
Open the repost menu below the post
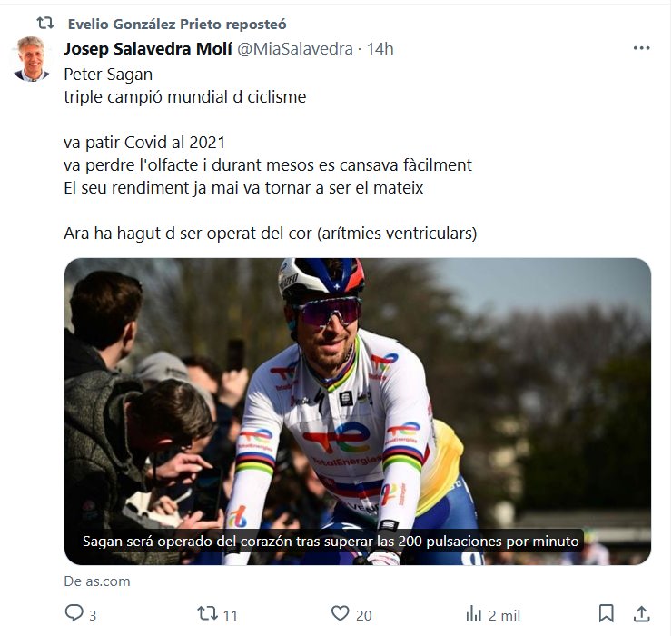(207, 614)
